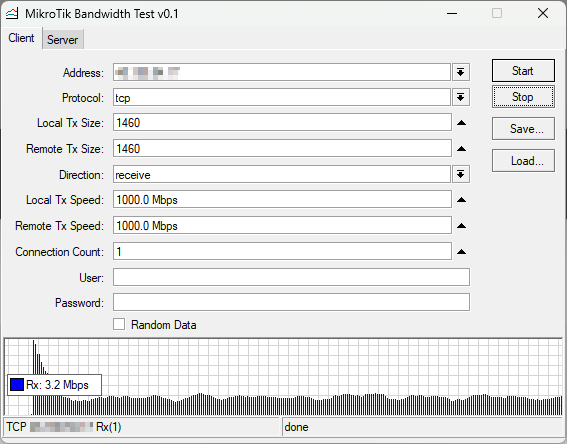Select the Client tab
Image resolution: width=567 pixels, height=444 pixels.
click(x=21, y=38)
